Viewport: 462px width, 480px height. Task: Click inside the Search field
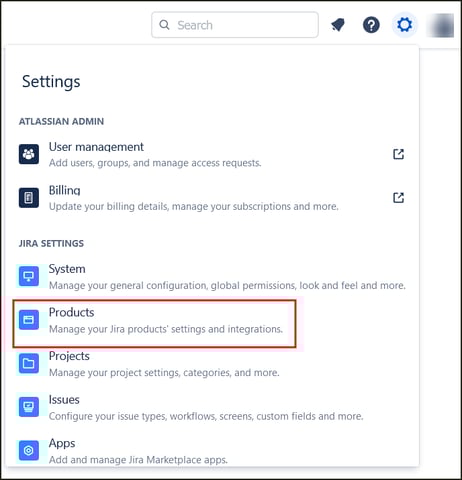[x=235, y=25]
